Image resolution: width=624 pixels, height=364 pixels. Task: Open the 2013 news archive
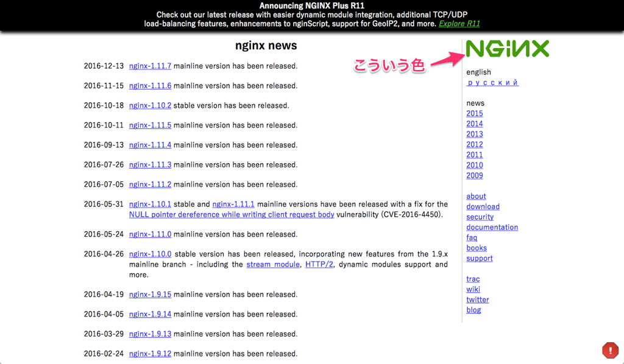[x=475, y=135]
